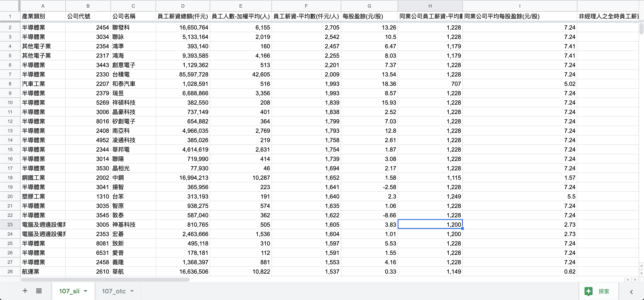Select the cell containing 鋼鐵工業
The width and height of the screenshot is (644, 300).
click(43, 178)
